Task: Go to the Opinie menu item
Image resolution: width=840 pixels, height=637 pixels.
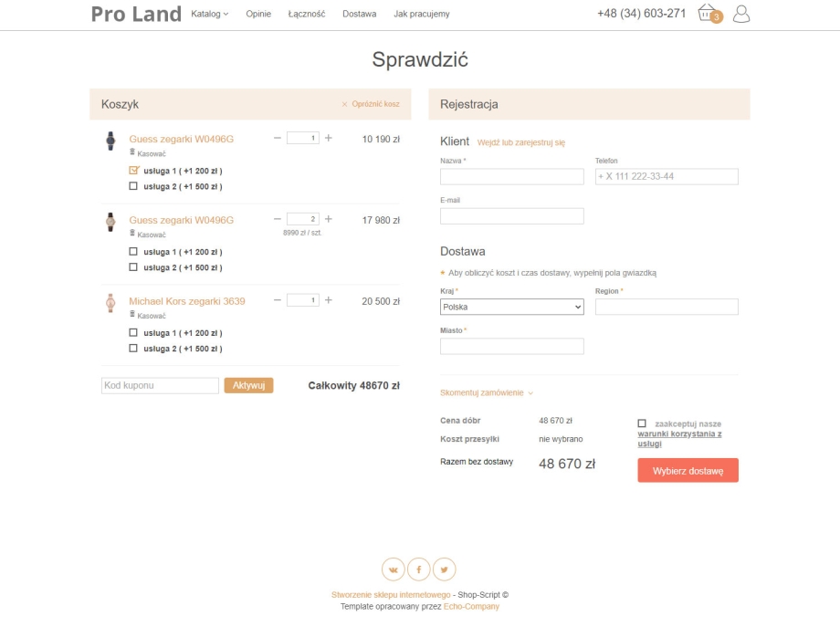Action: (258, 14)
